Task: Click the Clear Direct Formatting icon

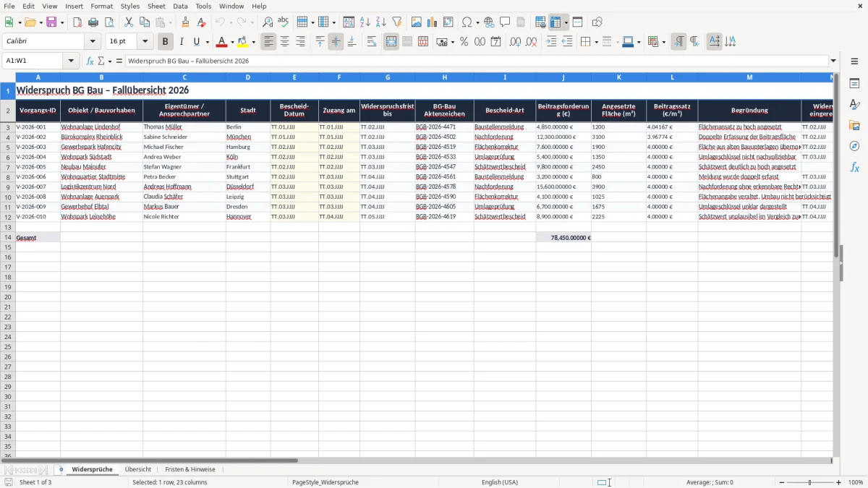Action: 201,22
